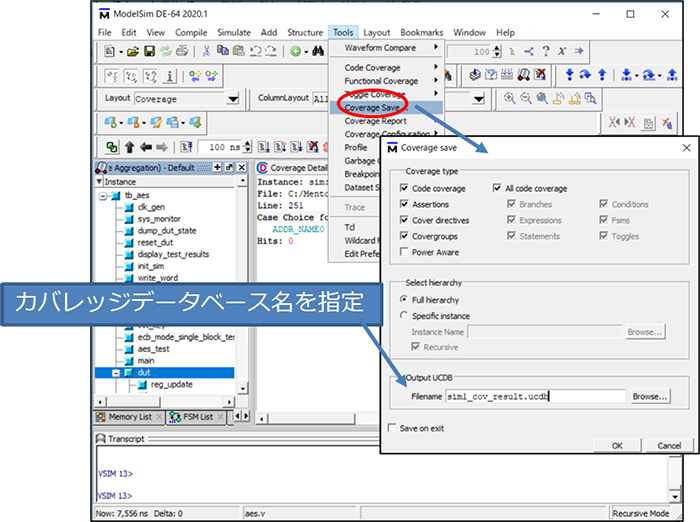Switch to the Memory List tab
The height and width of the screenshot is (522, 700).
pyautogui.click(x=129, y=417)
